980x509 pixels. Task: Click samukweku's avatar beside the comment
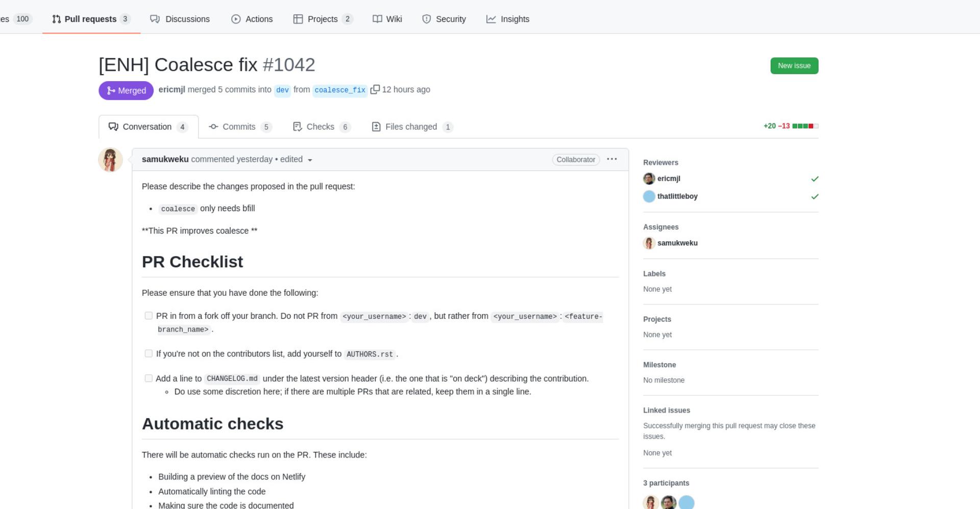click(110, 160)
